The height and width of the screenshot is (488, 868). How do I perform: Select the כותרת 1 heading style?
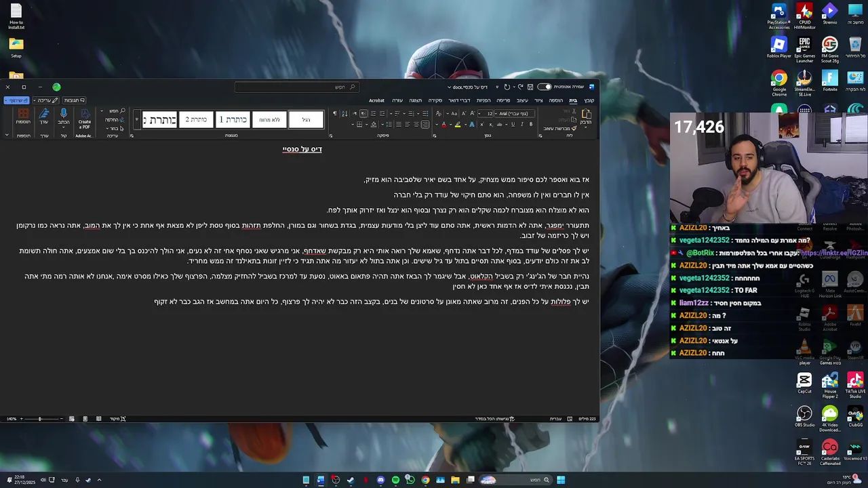[x=233, y=120]
